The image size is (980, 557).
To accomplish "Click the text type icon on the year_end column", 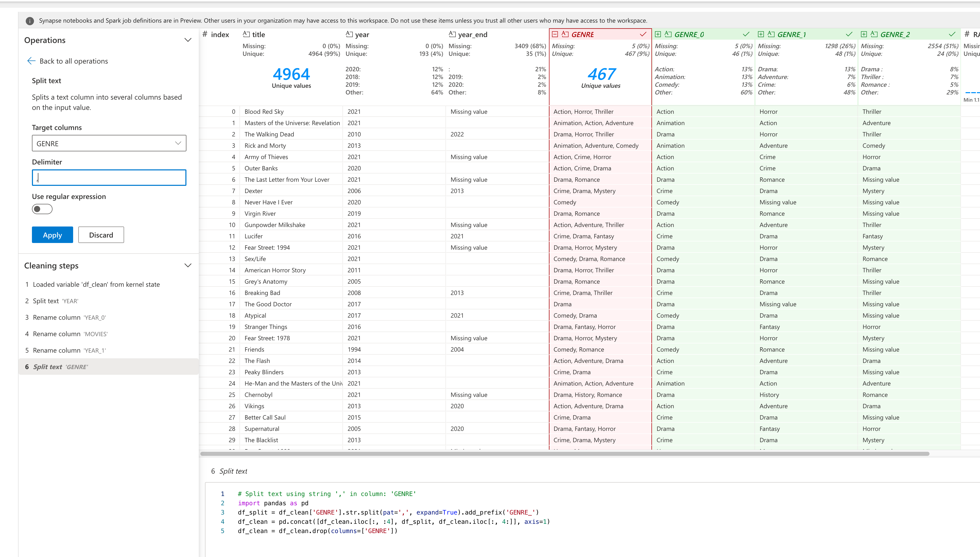I will (x=452, y=34).
